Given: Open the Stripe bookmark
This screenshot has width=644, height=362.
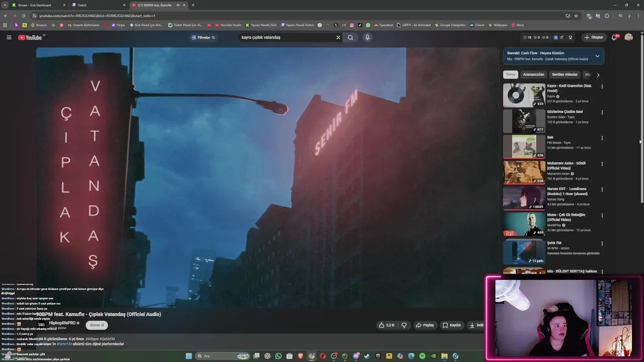Looking at the screenshot, I should coord(118,25).
